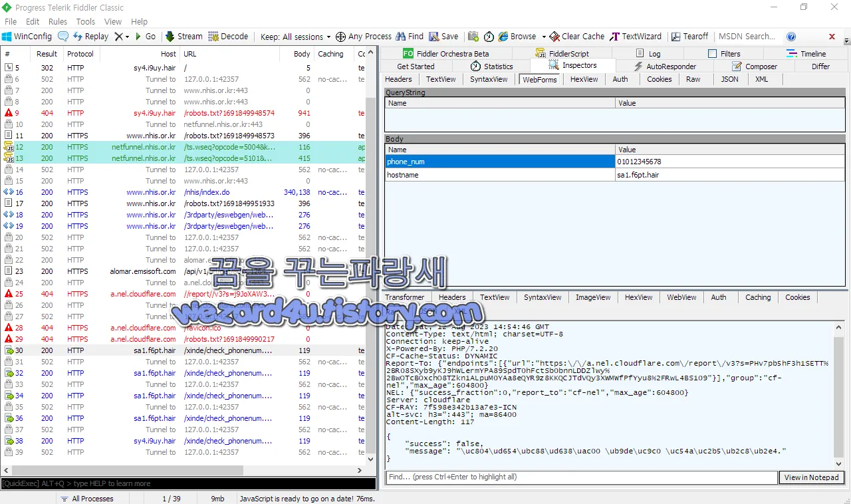Screen dimensions: 851x504
Task: Click View in Notepad button
Action: tap(811, 477)
